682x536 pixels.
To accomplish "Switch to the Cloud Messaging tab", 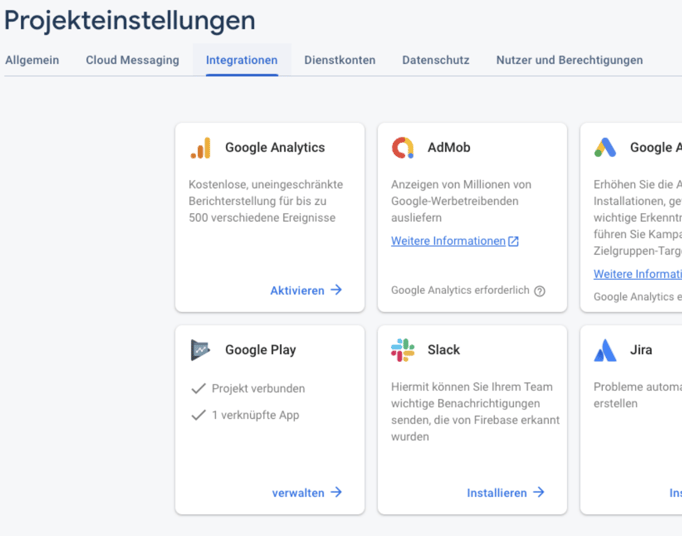I will pyautogui.click(x=132, y=60).
